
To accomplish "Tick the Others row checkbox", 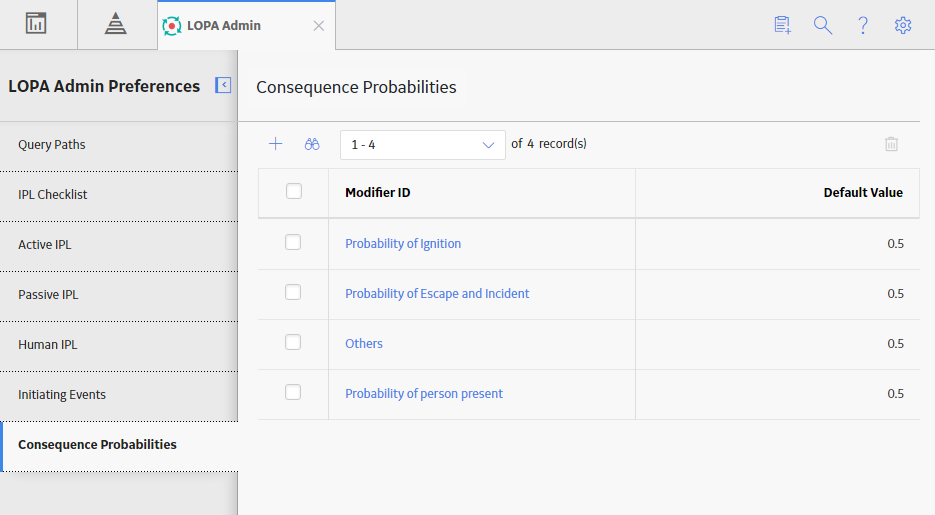I will [x=293, y=342].
